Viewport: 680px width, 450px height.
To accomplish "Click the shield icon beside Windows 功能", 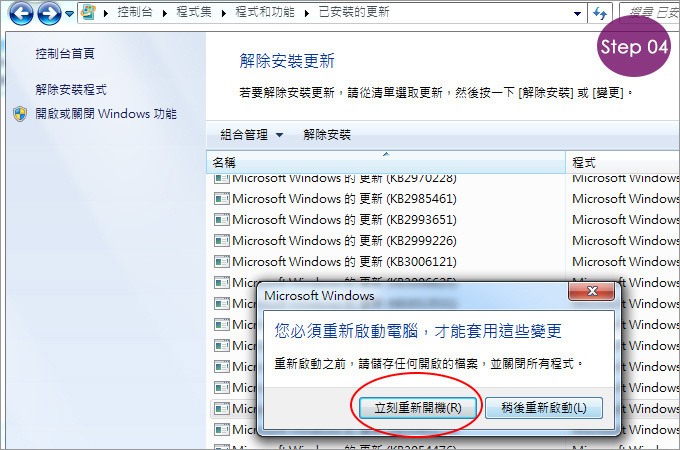I will click(x=20, y=114).
